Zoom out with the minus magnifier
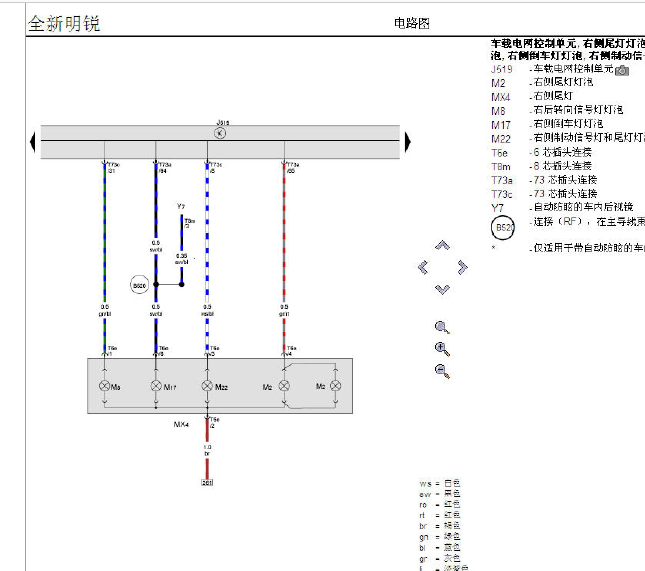The width and height of the screenshot is (645, 571). click(442, 371)
